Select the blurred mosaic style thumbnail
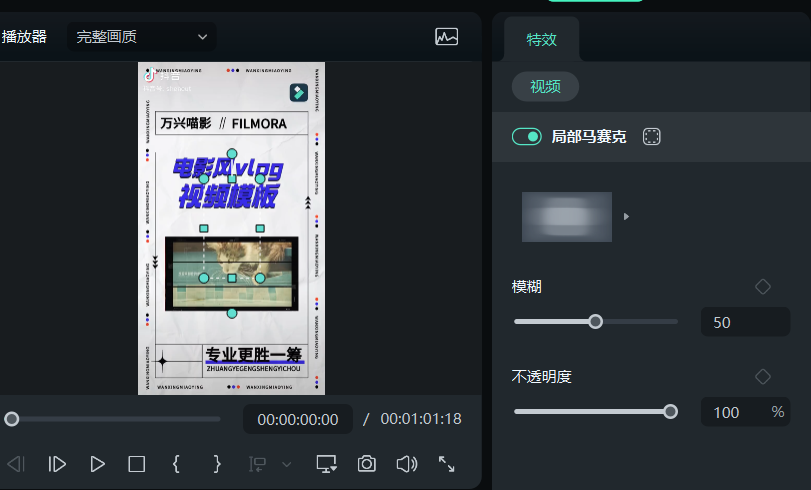 (x=566, y=217)
